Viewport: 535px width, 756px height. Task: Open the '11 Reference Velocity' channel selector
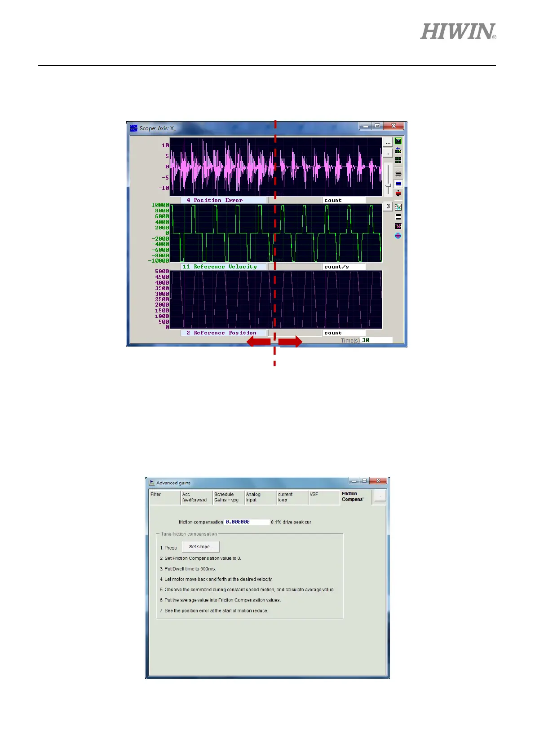pos(224,267)
